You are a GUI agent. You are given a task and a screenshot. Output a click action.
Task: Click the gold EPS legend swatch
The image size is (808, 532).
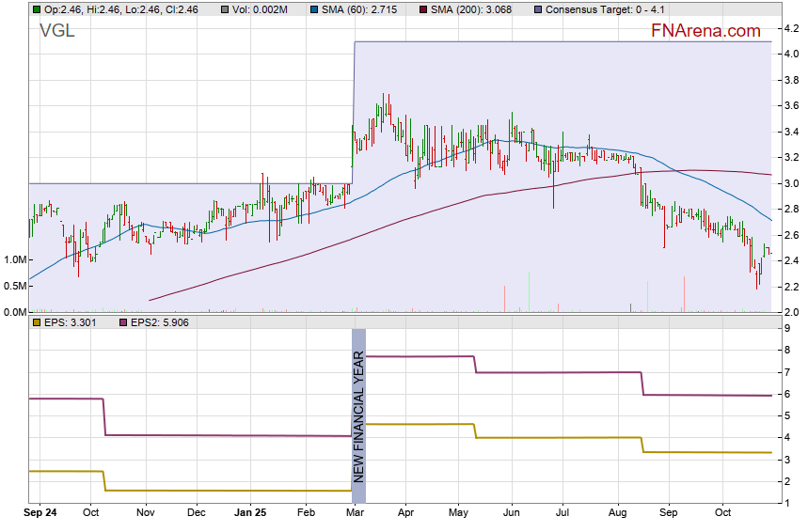(36, 322)
